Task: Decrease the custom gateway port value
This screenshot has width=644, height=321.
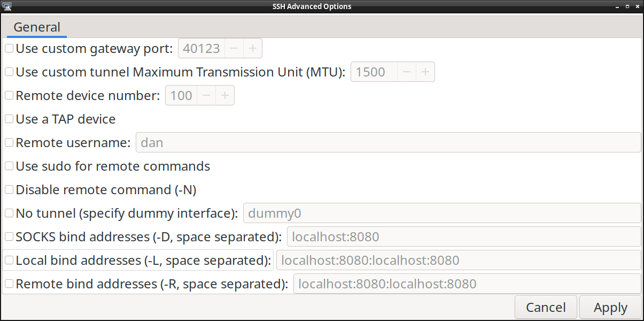Action: point(234,49)
